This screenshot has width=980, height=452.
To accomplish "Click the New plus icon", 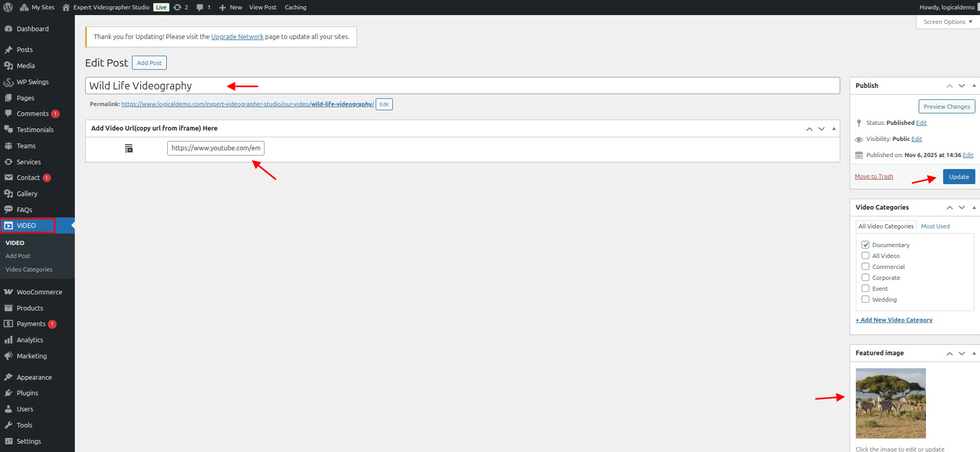I will pos(222,7).
